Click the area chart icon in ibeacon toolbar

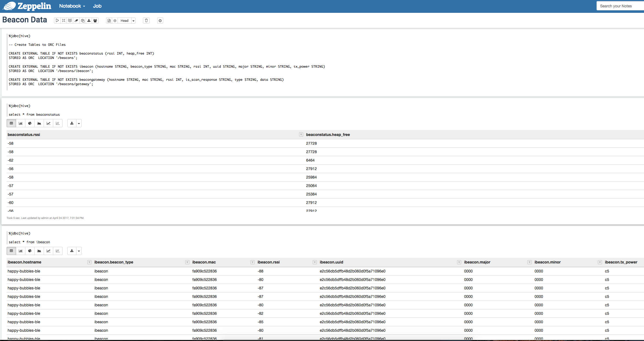(39, 251)
